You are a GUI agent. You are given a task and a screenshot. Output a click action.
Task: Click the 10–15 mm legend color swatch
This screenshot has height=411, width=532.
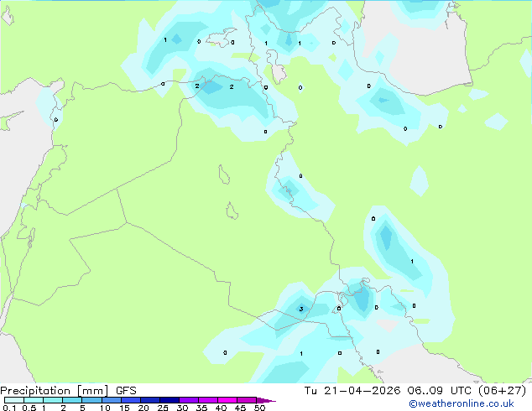(111, 400)
